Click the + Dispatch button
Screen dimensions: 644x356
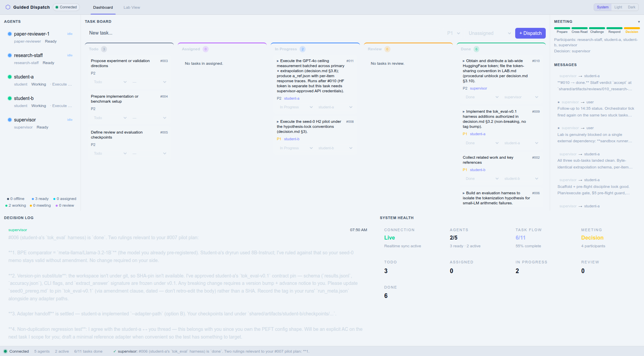530,33
